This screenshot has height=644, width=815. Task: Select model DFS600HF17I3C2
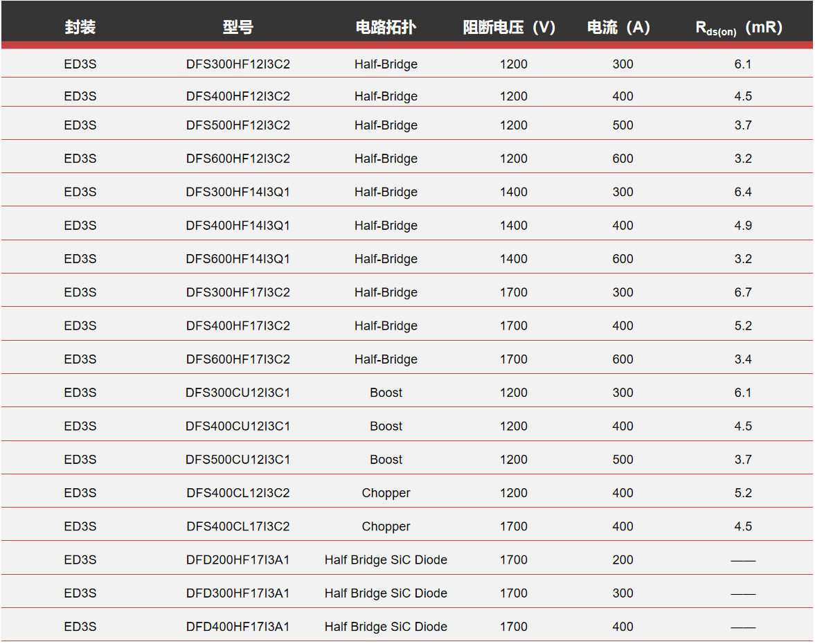coord(238,359)
